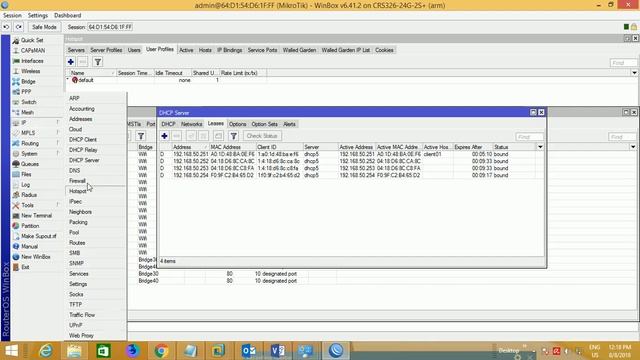Open New Terminal in the sidebar
The height and width of the screenshot is (360, 640).
click(x=36, y=216)
